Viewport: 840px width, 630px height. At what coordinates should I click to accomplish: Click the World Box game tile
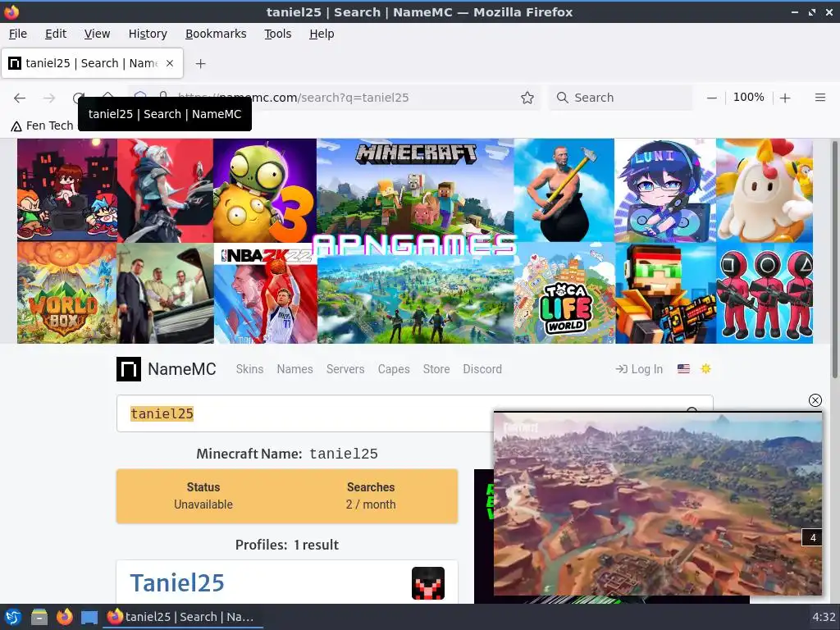click(67, 293)
